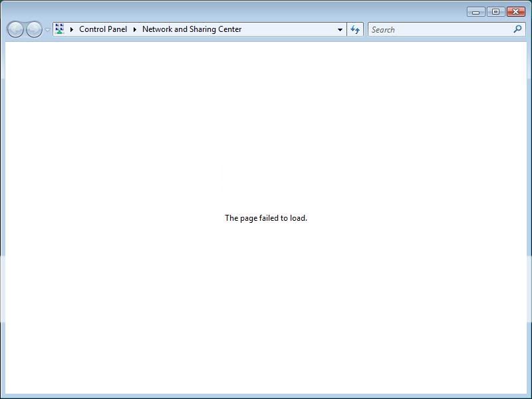Click the 'The page failed to load.' message
The width and height of the screenshot is (532, 399).
pos(266,218)
